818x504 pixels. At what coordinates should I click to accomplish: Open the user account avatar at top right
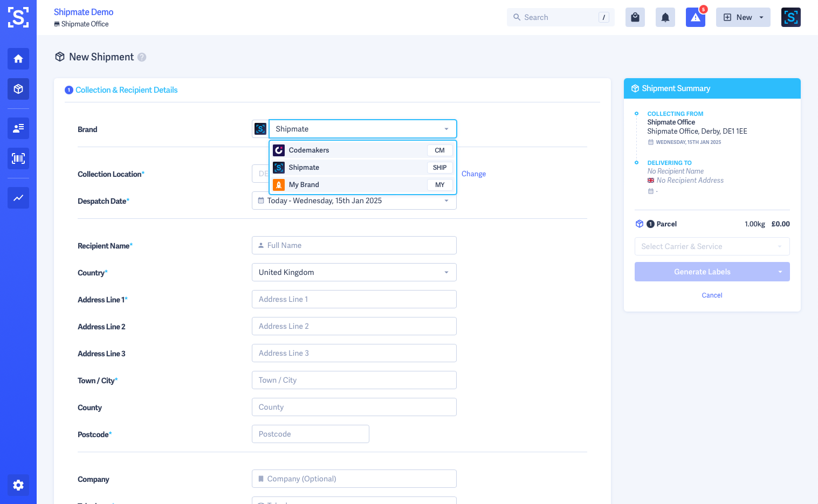point(791,17)
